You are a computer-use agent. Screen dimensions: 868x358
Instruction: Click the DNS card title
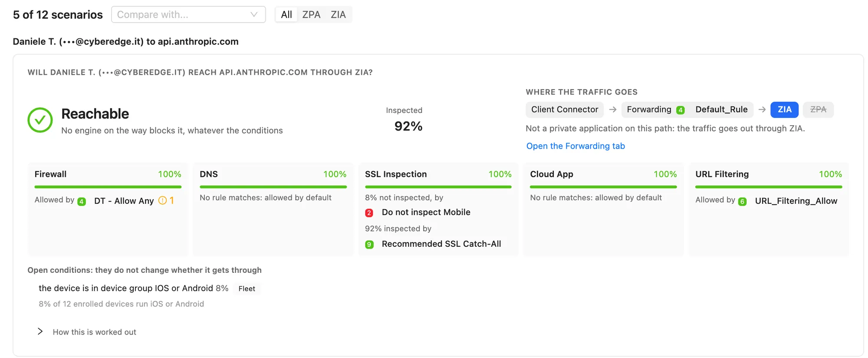tap(209, 174)
